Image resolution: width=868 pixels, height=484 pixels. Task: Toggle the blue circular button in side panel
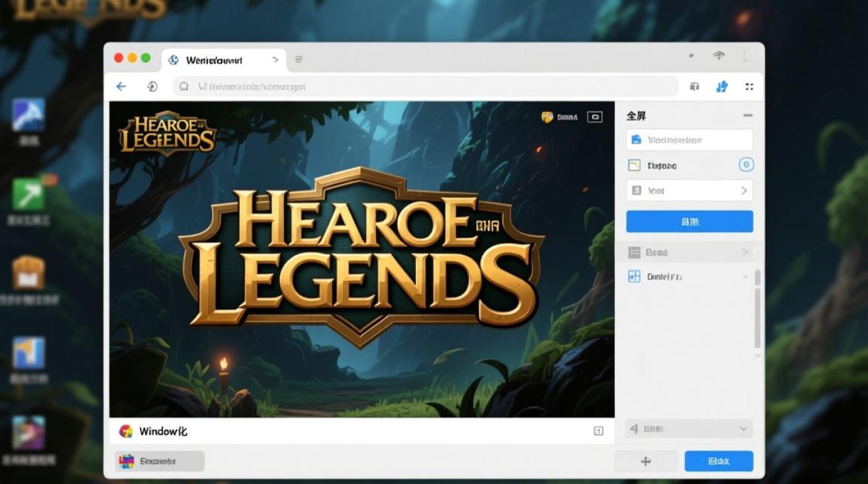click(x=746, y=165)
